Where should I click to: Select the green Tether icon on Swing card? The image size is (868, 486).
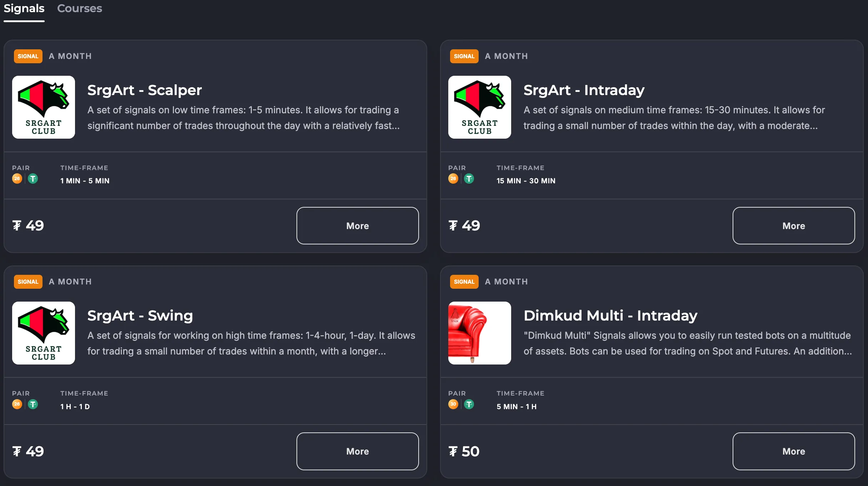pos(33,404)
